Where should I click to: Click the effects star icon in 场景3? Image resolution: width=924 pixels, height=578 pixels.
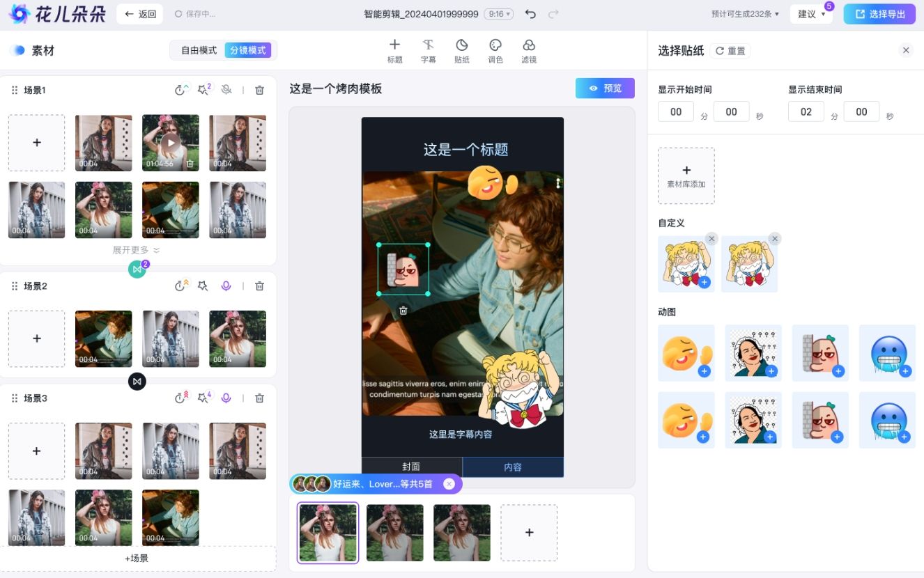[203, 398]
